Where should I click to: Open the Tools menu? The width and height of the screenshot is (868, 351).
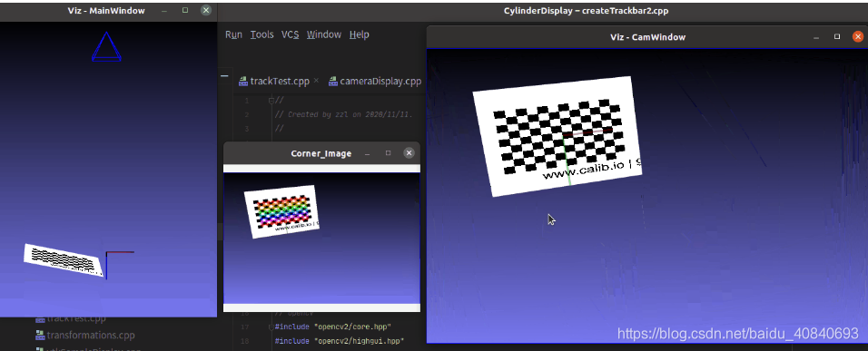click(x=261, y=34)
